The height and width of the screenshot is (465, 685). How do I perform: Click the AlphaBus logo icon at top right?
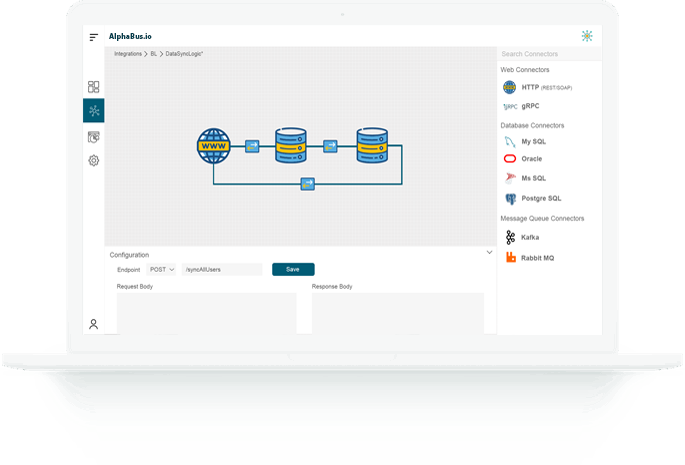click(x=586, y=36)
